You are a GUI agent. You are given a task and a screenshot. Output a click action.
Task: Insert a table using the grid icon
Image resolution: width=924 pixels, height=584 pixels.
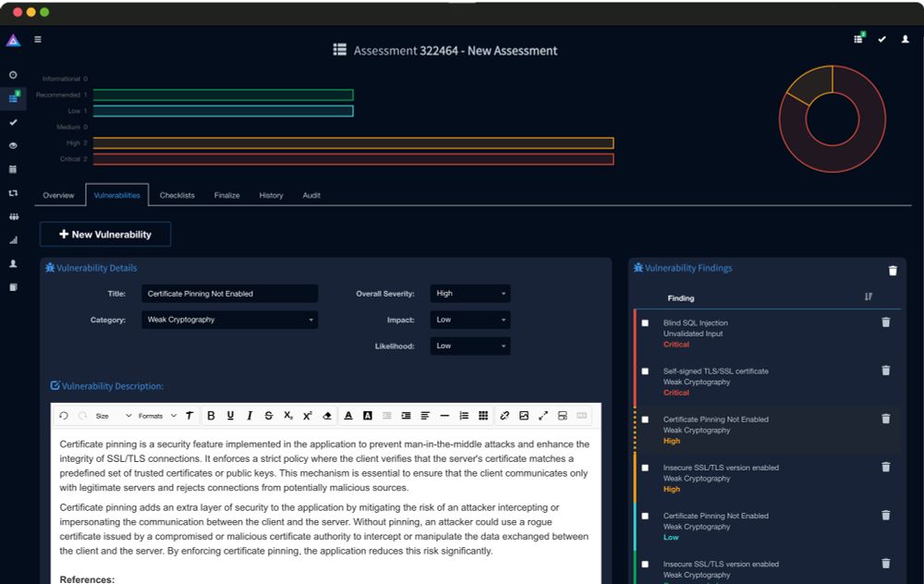click(x=483, y=416)
